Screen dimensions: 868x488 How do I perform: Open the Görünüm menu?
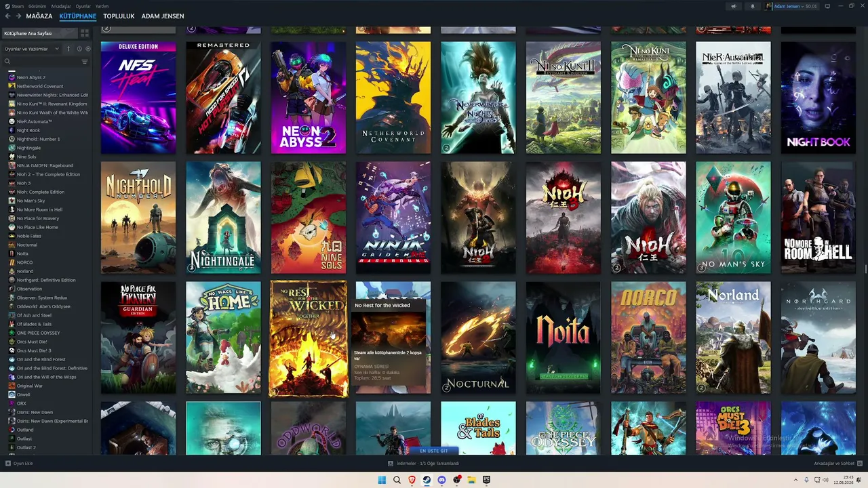[37, 6]
